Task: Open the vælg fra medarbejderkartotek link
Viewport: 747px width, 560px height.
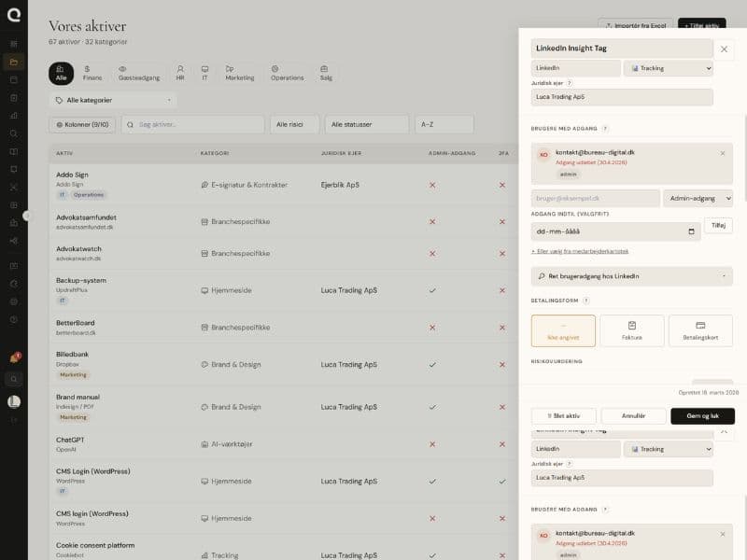Action: click(x=580, y=251)
